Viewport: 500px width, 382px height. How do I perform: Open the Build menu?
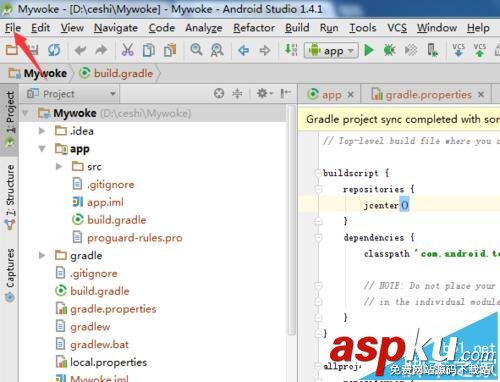coord(297,28)
